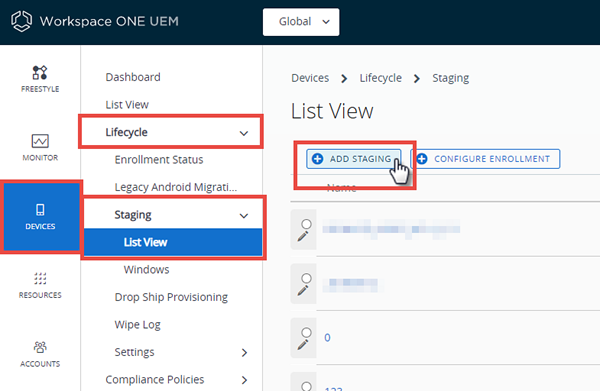
Task: Open Windows staging item
Action: click(x=146, y=269)
